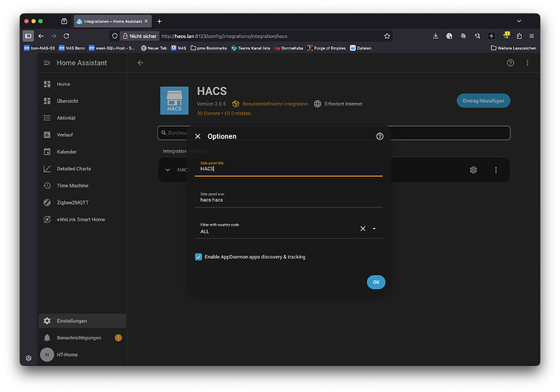Open Time Machine in sidebar

pos(82,186)
